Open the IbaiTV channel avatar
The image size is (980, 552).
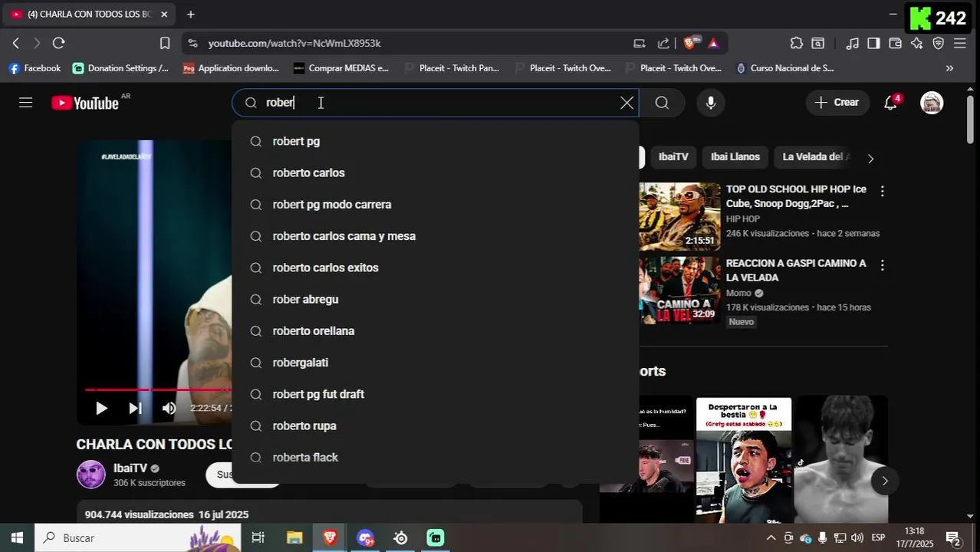(91, 475)
